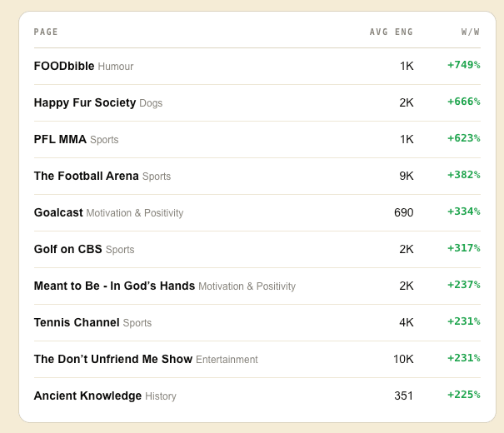This screenshot has height=433, width=504.
Task: Click the Dogs category tag
Action: click(151, 103)
